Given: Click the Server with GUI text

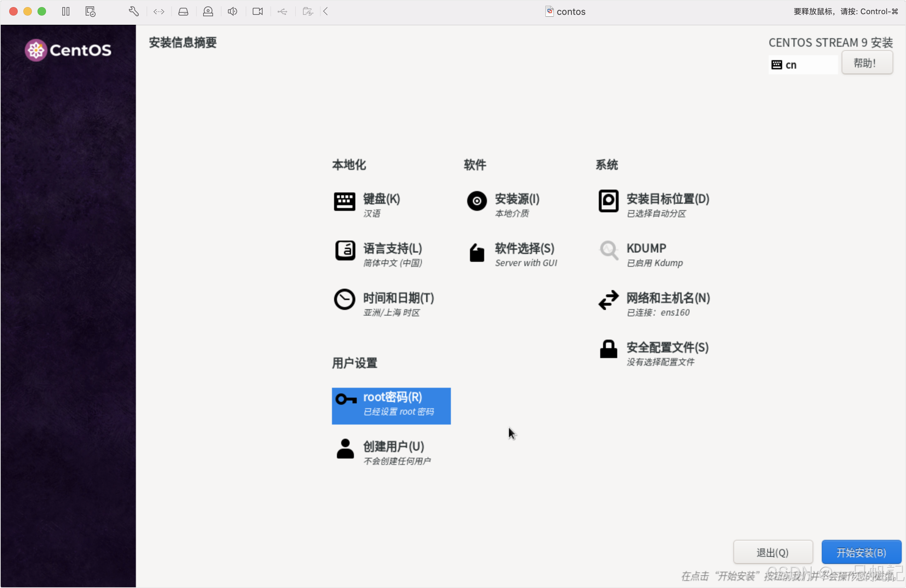Looking at the screenshot, I should tap(526, 263).
